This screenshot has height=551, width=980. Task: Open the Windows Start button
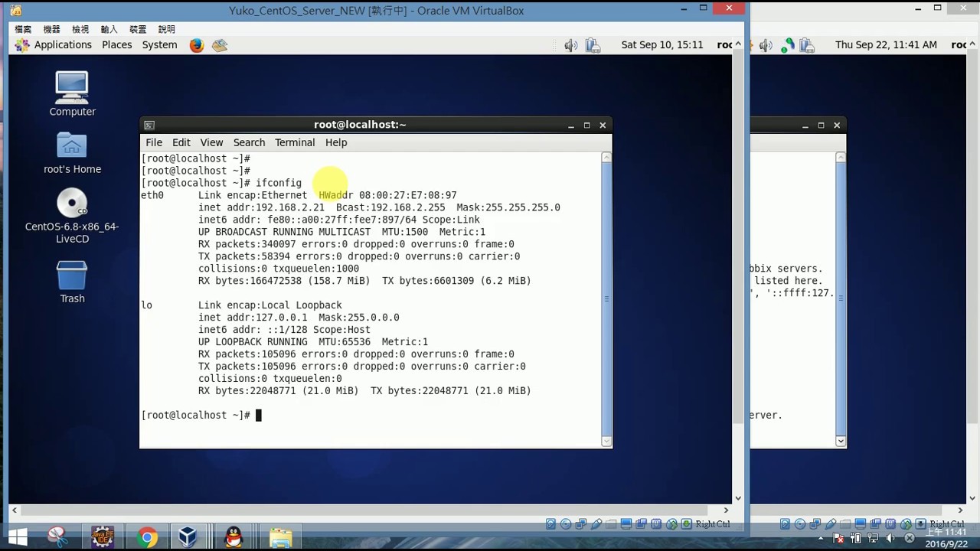pos(17,537)
